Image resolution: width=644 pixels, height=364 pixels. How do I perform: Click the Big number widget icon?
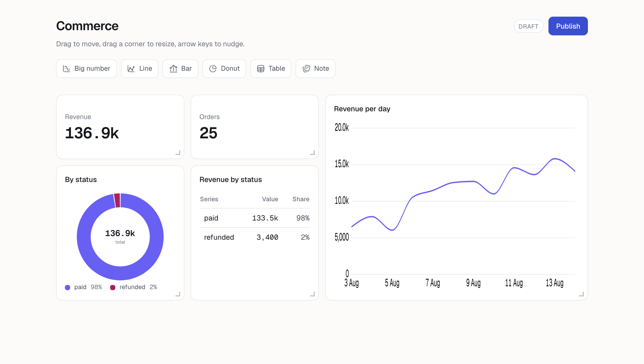66,69
